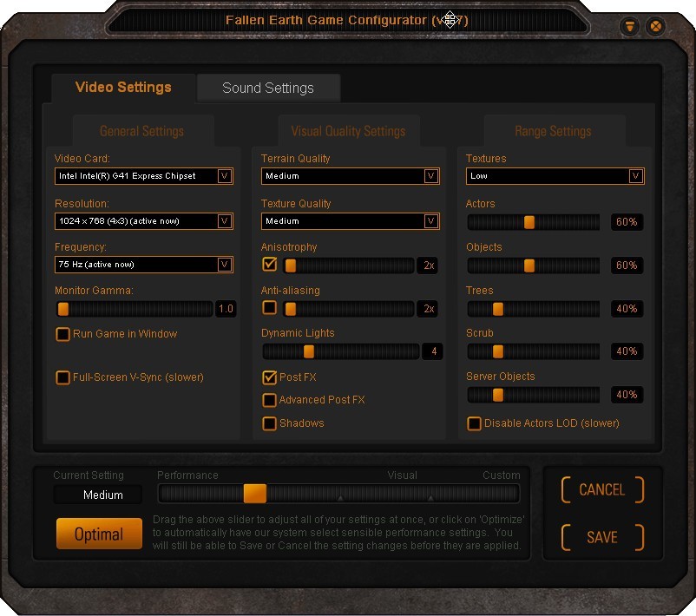Uncheck the Anisotropy checkbox
Screen dimensions: 696x616
pyautogui.click(x=269, y=264)
